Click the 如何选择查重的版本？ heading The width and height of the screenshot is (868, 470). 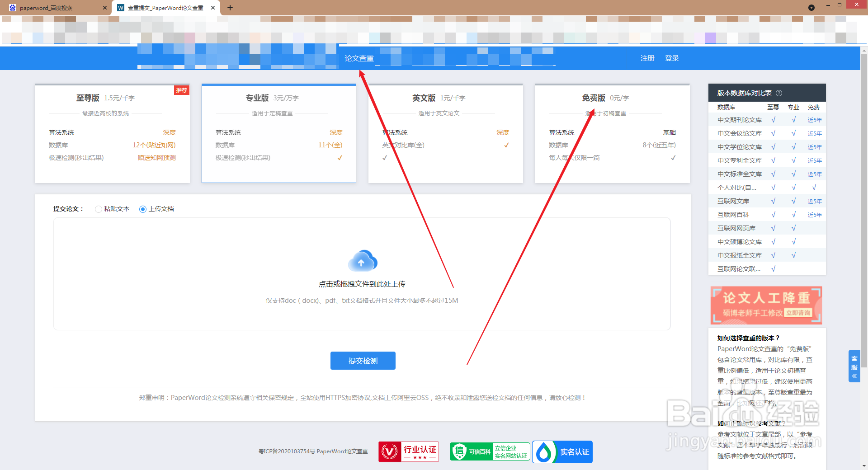(749, 338)
